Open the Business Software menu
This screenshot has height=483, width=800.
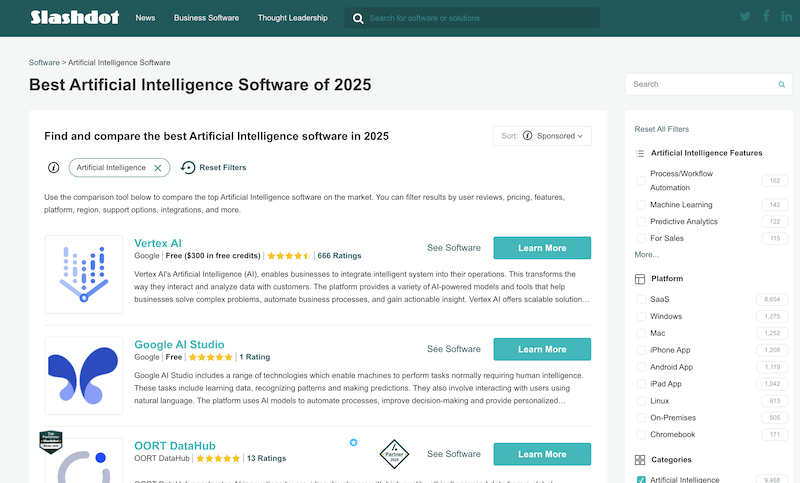pos(206,18)
